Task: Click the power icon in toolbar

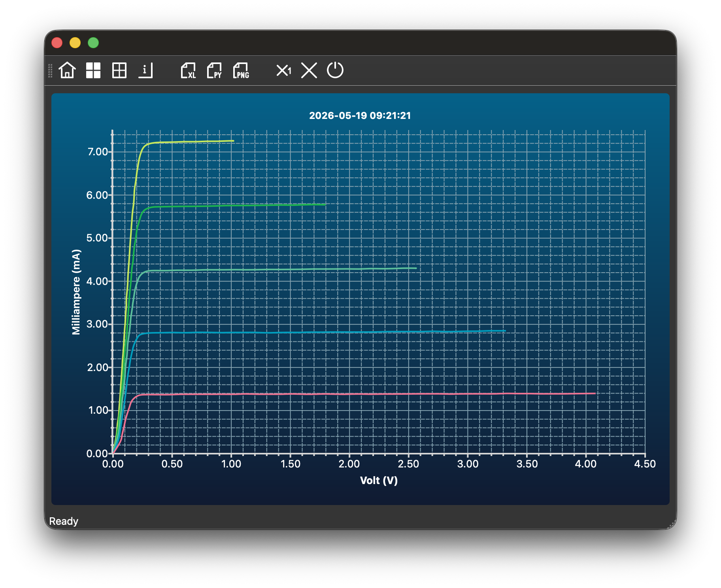Action: pyautogui.click(x=335, y=70)
